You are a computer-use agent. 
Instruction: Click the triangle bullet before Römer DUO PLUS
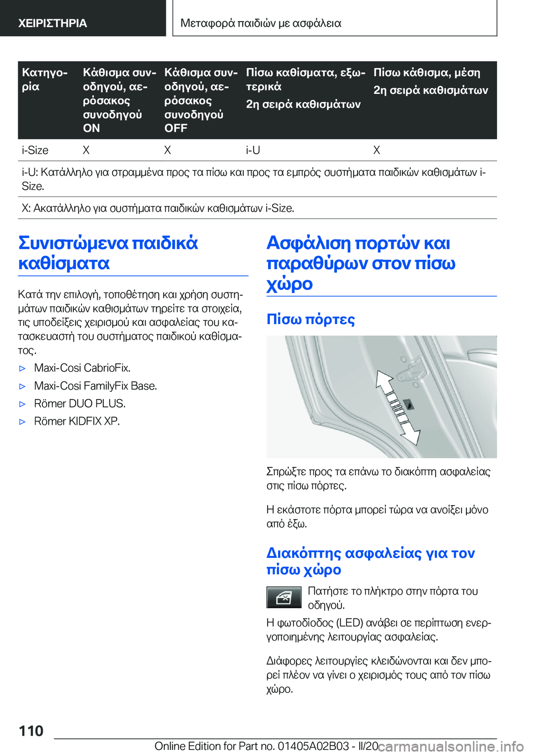pos(22,404)
